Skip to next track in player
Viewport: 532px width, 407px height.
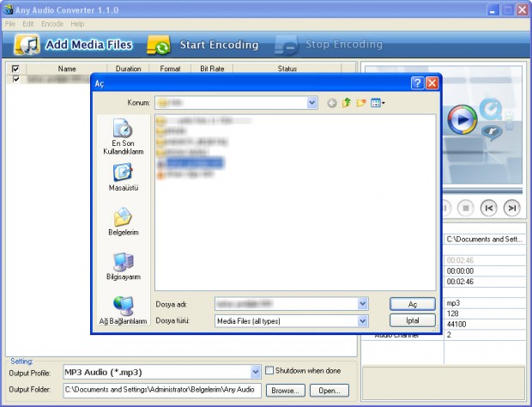tap(511, 208)
